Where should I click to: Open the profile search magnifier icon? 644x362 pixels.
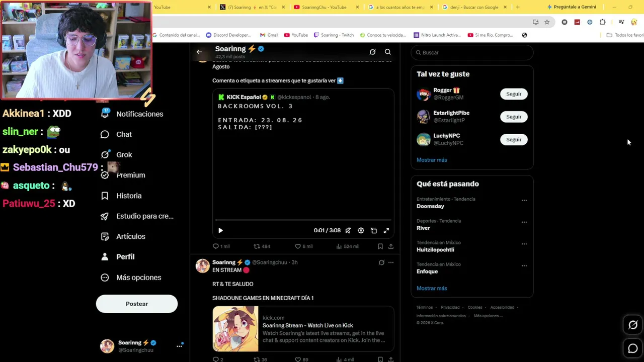[x=388, y=52]
